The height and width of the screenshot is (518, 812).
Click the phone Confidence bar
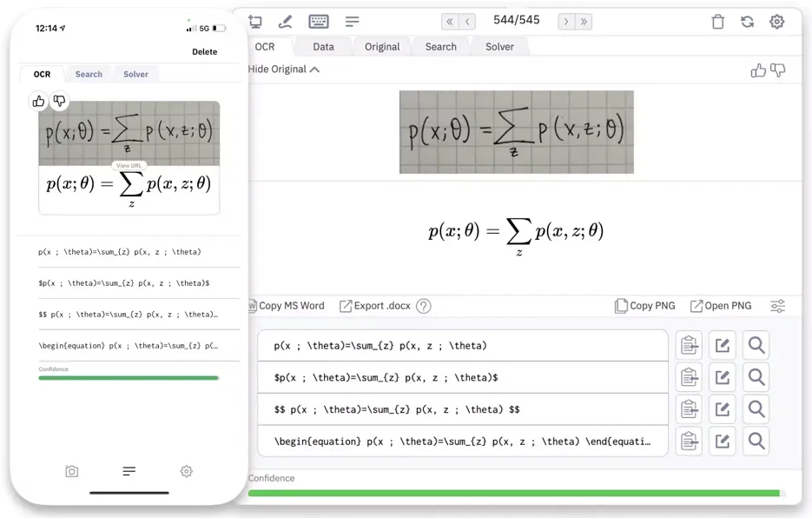(129, 377)
